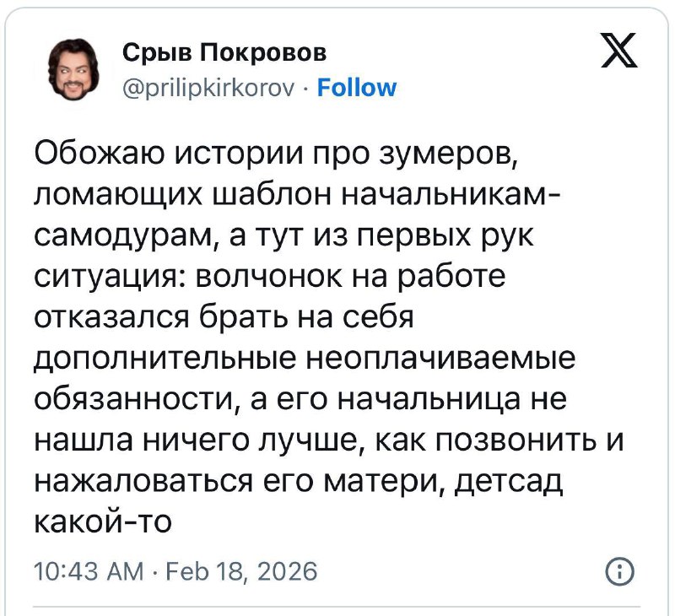Click the info icon next to the timestamp
This screenshot has height=616, width=675.
pyautogui.click(x=621, y=571)
